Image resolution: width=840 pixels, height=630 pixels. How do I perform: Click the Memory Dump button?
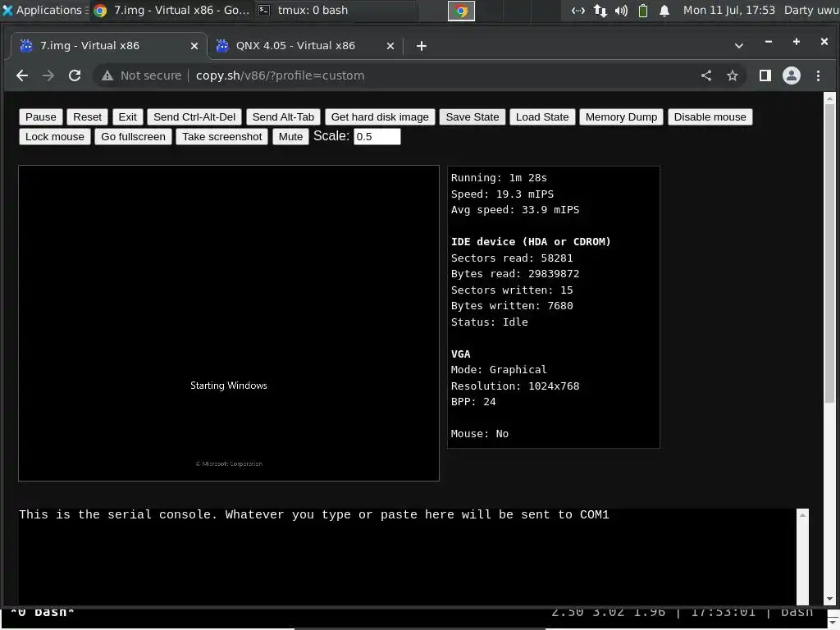click(622, 116)
